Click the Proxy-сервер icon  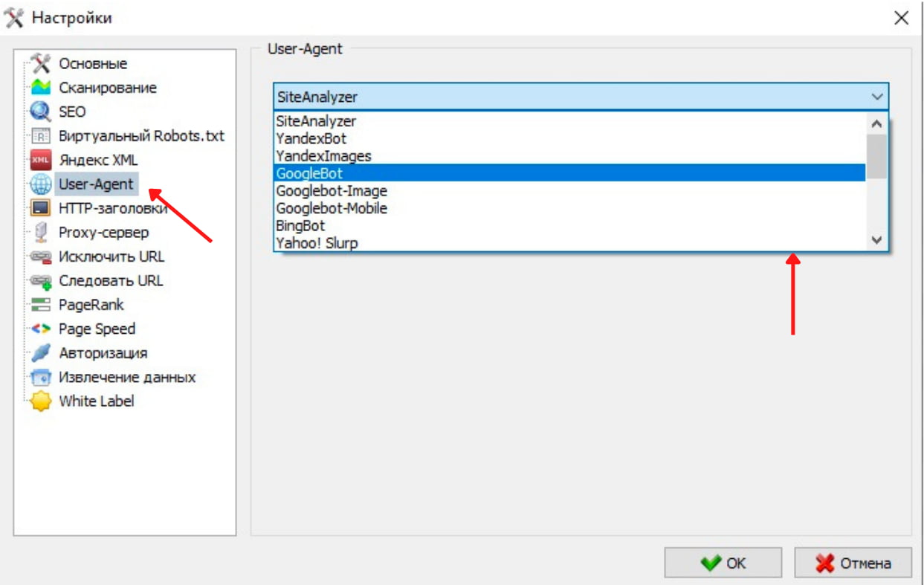click(x=41, y=233)
